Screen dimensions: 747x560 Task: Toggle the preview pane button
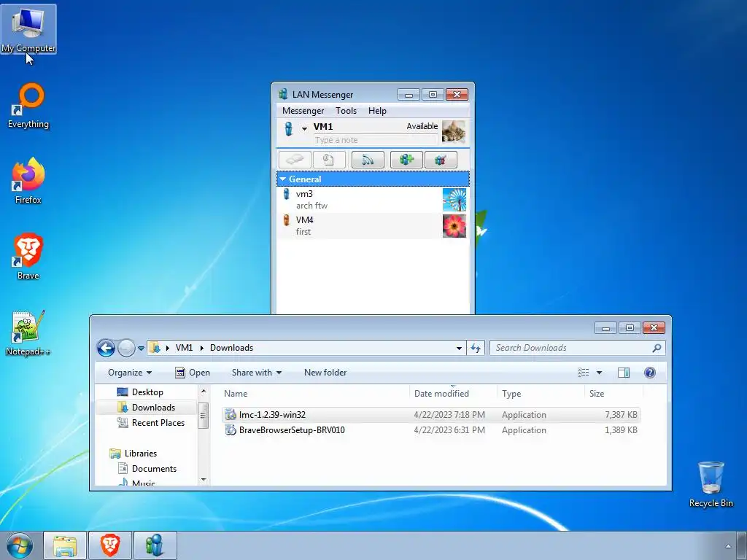click(624, 373)
